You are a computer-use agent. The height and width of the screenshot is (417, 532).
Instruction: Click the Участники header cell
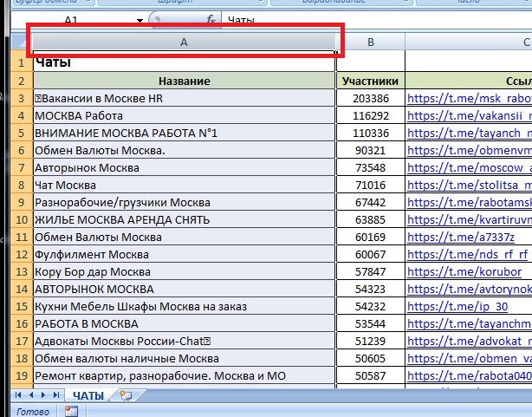371,81
